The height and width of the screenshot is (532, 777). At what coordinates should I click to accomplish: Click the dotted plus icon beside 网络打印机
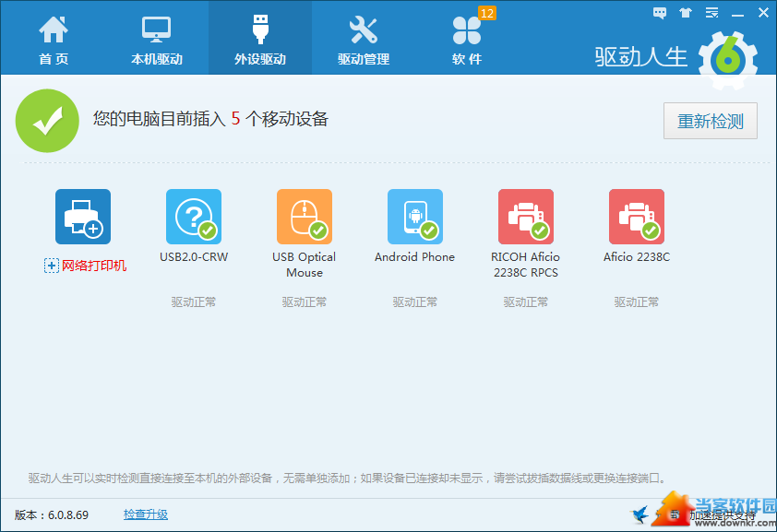[x=51, y=266]
